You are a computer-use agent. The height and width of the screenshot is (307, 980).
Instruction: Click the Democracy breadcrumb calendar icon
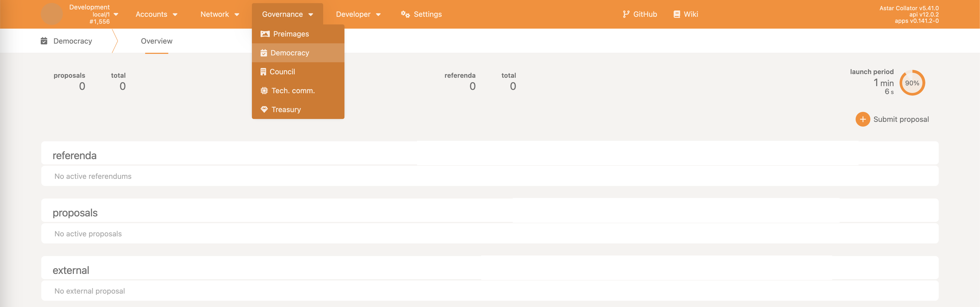pos(44,41)
